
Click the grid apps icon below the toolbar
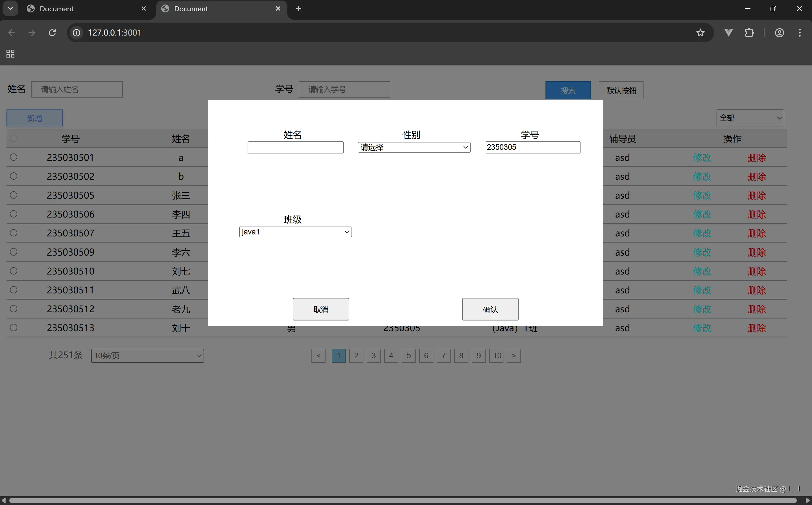(10, 53)
